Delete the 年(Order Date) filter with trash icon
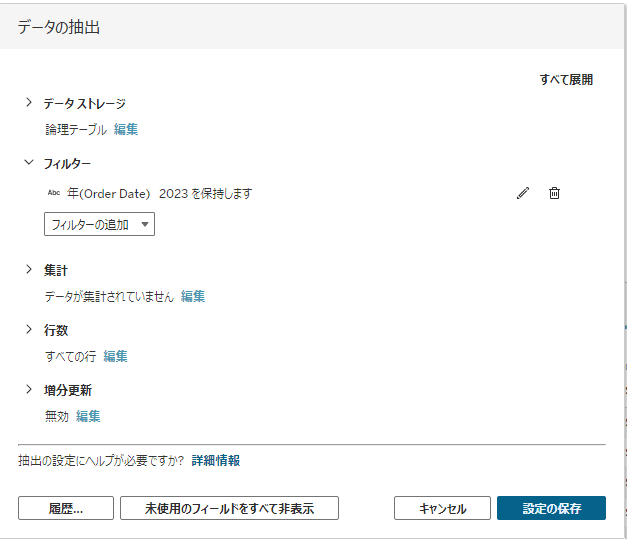This screenshot has width=627, height=539. [x=554, y=193]
